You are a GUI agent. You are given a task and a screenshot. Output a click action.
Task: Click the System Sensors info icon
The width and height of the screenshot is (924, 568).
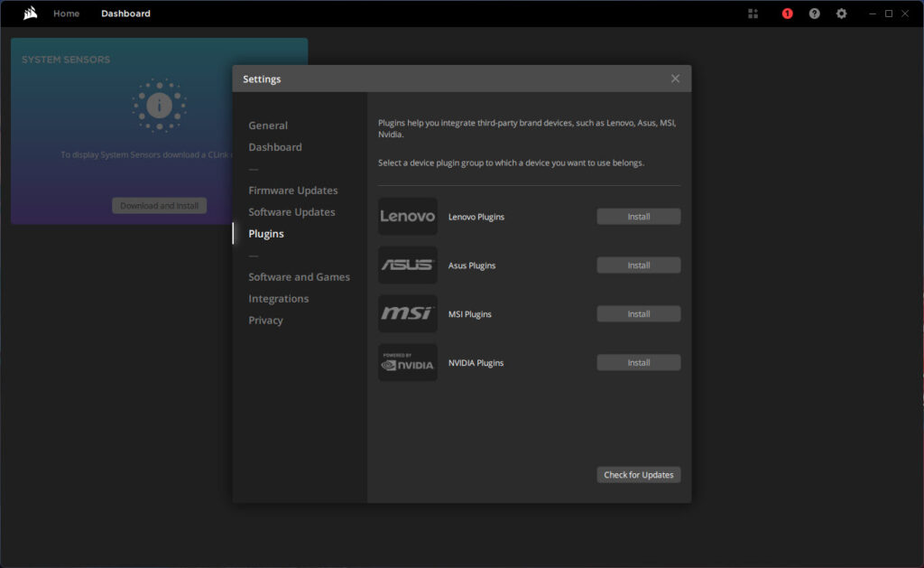[159, 106]
